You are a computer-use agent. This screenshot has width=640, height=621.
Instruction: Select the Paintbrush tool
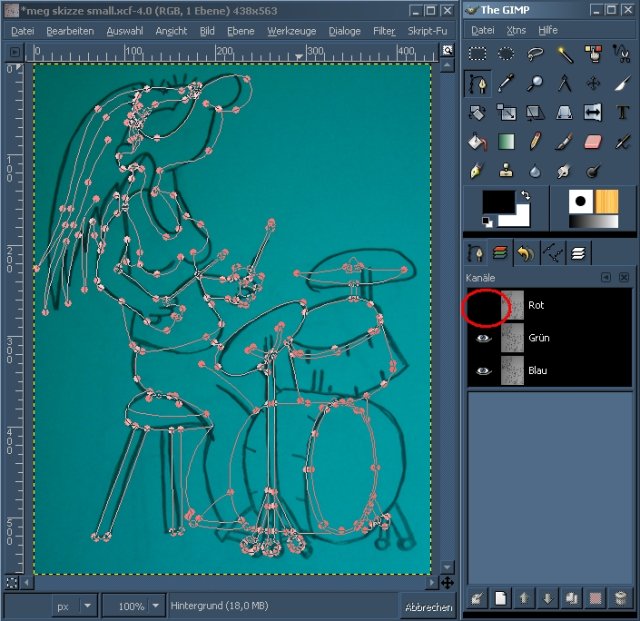564,142
